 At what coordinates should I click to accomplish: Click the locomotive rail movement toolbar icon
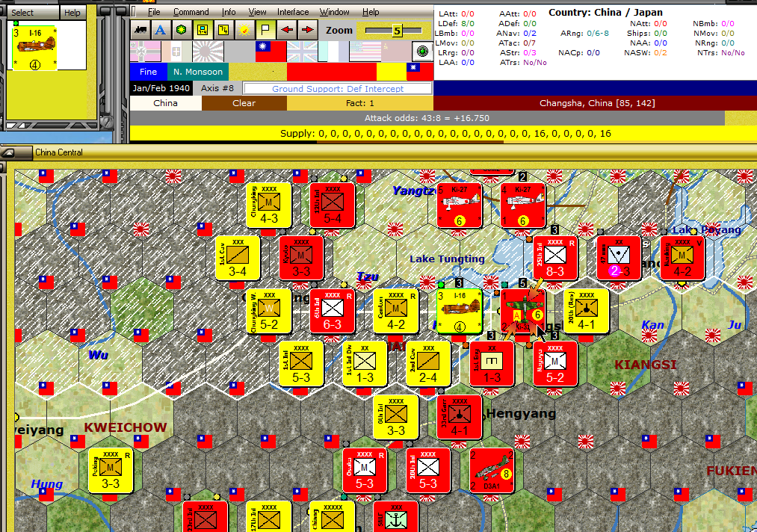pos(140,30)
